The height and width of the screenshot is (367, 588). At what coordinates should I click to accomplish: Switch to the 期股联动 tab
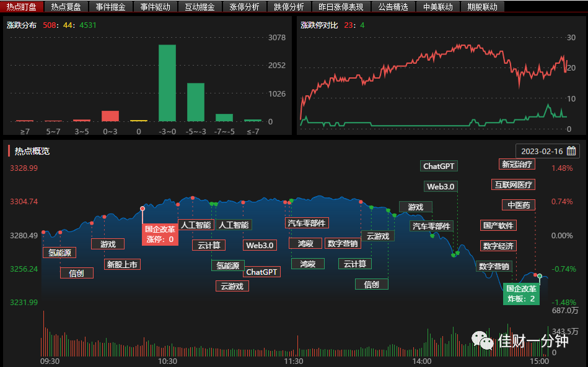pos(482,7)
